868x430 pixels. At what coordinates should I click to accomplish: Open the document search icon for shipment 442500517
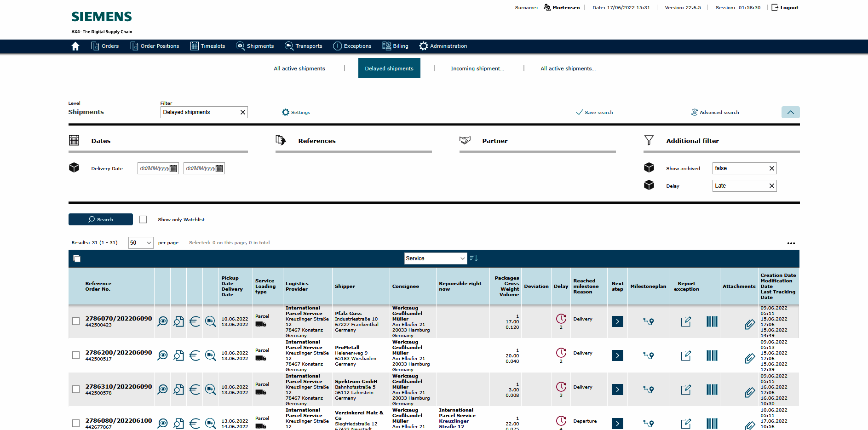[x=178, y=355]
